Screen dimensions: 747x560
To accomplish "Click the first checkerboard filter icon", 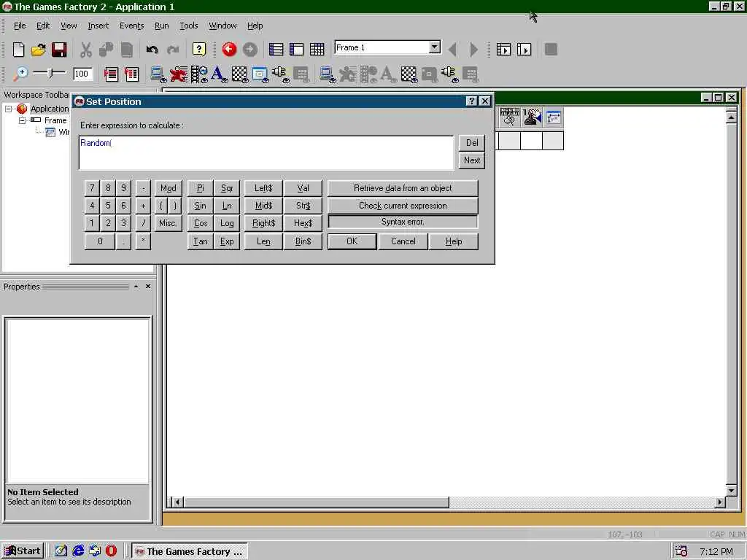I will (x=239, y=74).
